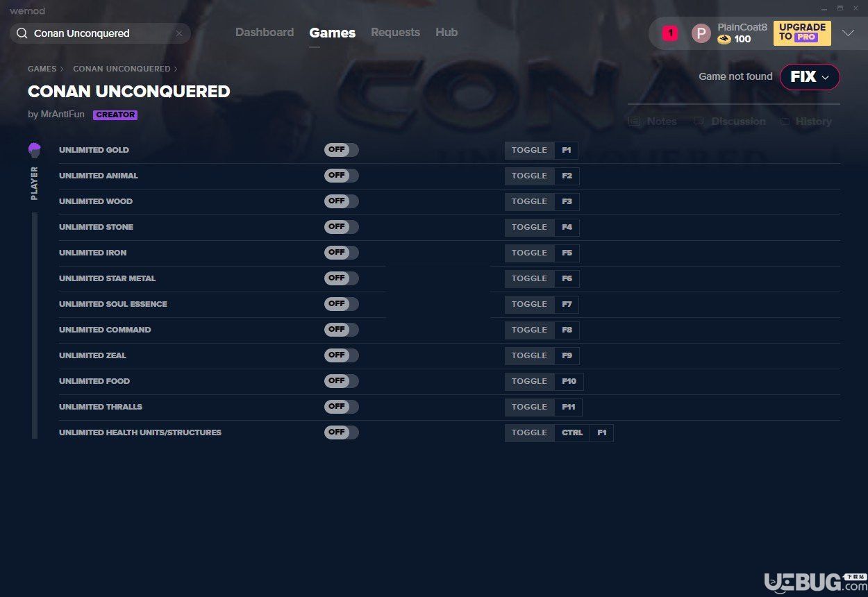Viewport: 868px width, 597px height.
Task: Click the Upgrade to Pro button
Action: [x=802, y=33]
